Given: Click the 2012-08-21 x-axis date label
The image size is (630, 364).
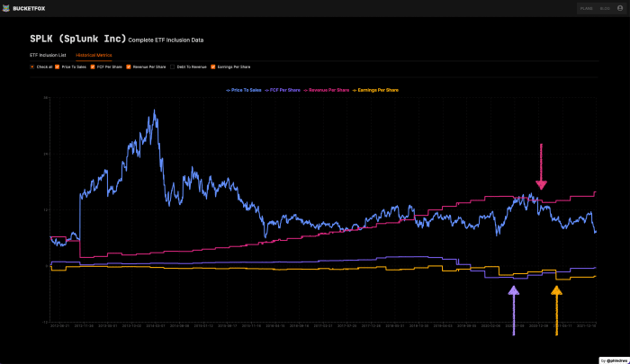Looking at the screenshot, I should (60, 326).
